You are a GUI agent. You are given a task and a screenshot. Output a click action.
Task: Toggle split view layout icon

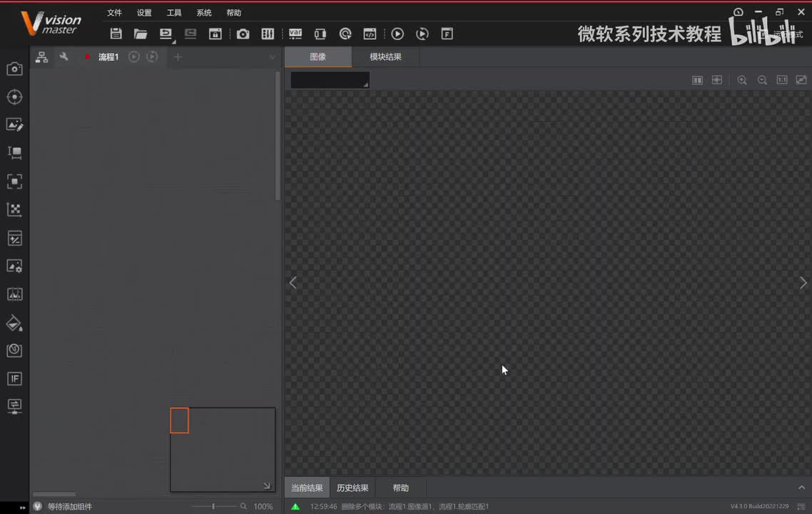(698, 80)
